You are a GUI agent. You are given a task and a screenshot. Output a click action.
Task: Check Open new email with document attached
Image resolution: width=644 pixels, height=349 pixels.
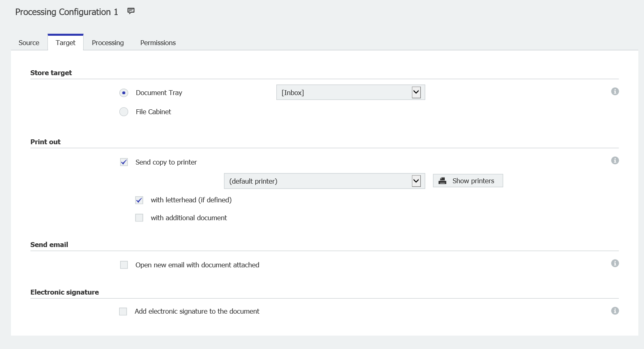(x=124, y=265)
